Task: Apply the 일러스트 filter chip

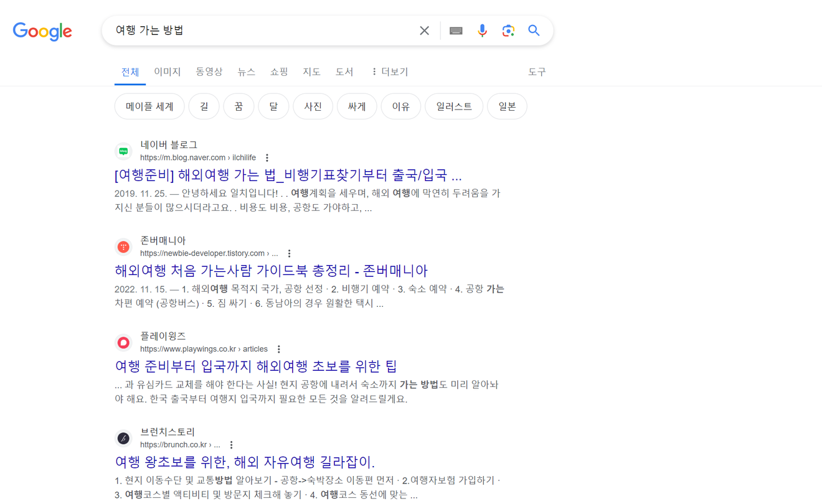Action: tap(454, 106)
